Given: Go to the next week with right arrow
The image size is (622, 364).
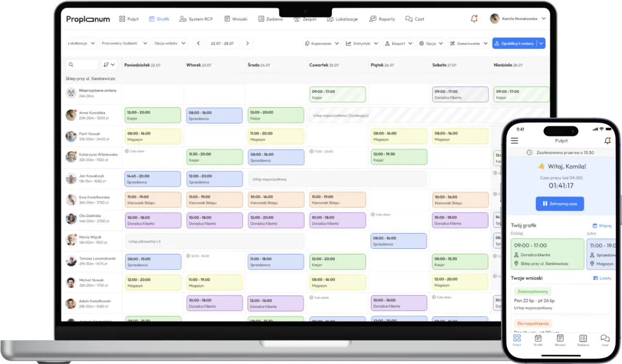Looking at the screenshot, I should pos(247,43).
